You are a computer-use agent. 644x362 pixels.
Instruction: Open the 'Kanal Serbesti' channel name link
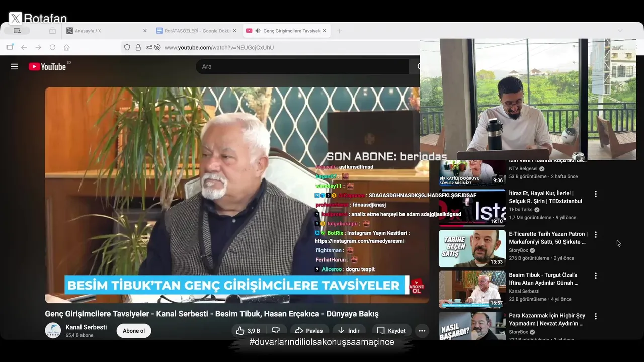coord(86,327)
